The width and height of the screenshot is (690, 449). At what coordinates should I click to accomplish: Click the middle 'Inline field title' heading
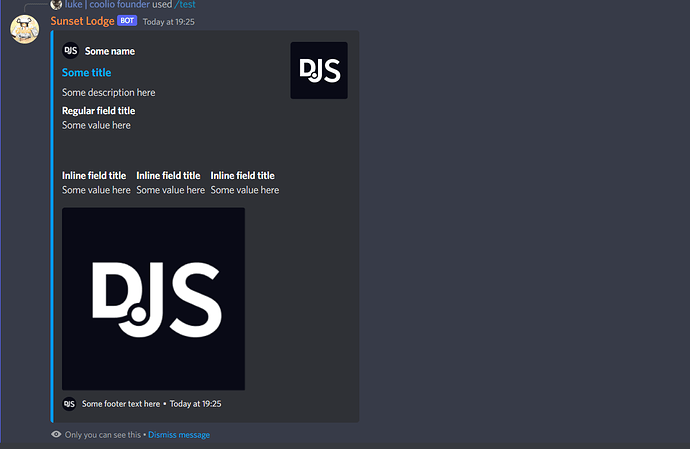click(169, 176)
